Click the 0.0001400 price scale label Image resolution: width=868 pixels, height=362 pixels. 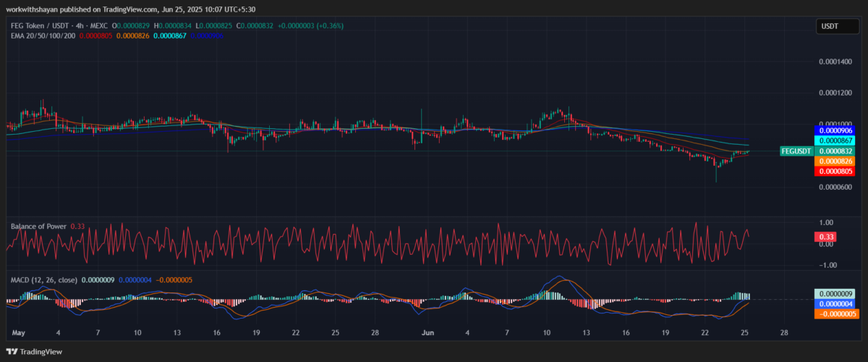(836, 62)
